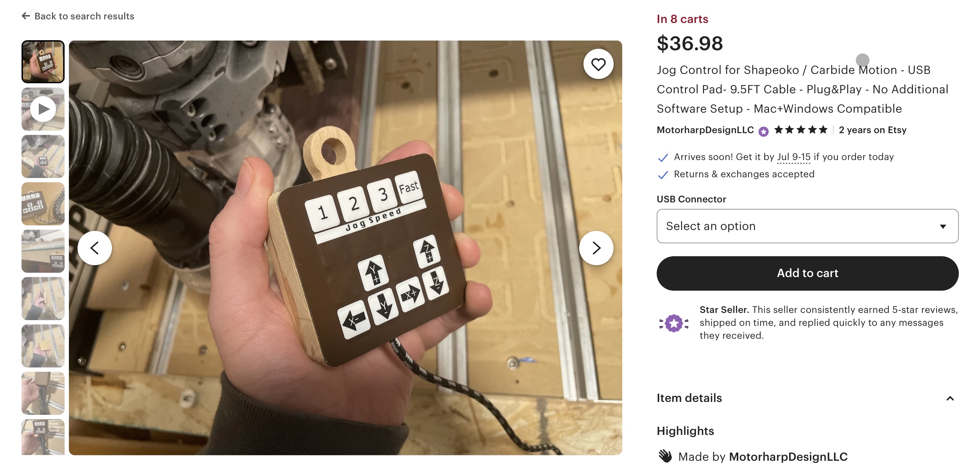Select the fifth product thumbnail
The width and height of the screenshot is (980, 464).
[43, 251]
